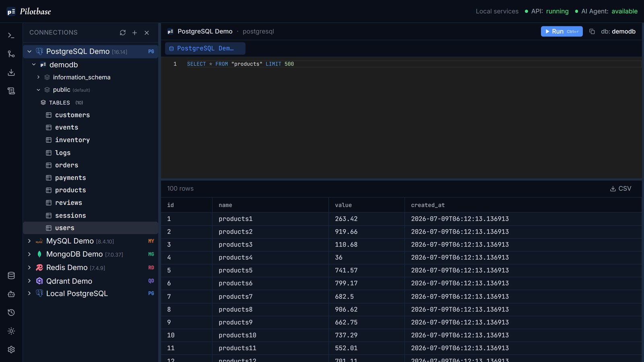Collapse the public schema
The image size is (644, 362).
(x=38, y=90)
